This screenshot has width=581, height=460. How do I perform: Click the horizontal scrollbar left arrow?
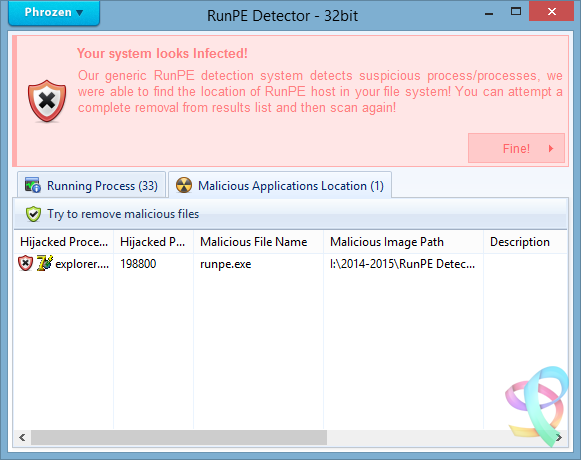click(x=23, y=437)
